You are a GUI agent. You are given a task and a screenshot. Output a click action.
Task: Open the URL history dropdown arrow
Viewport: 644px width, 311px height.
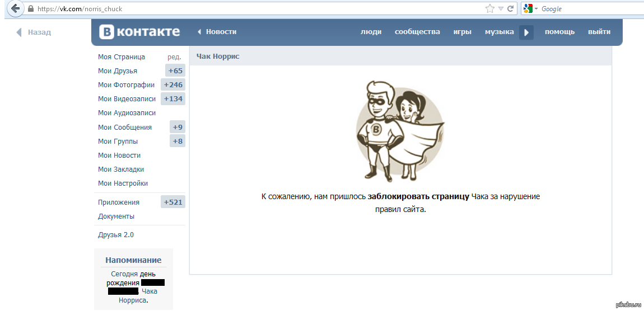point(501,9)
